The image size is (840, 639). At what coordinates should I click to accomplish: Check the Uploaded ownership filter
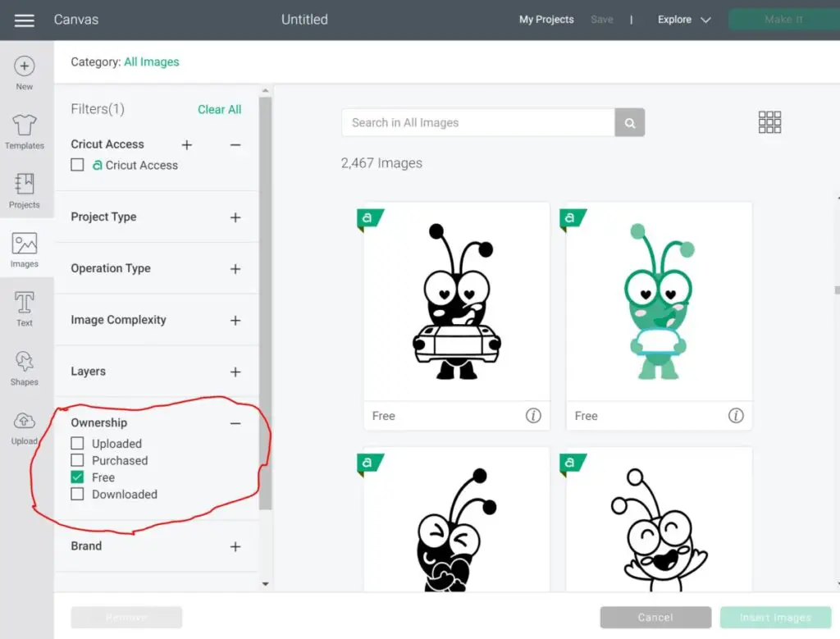(77, 443)
